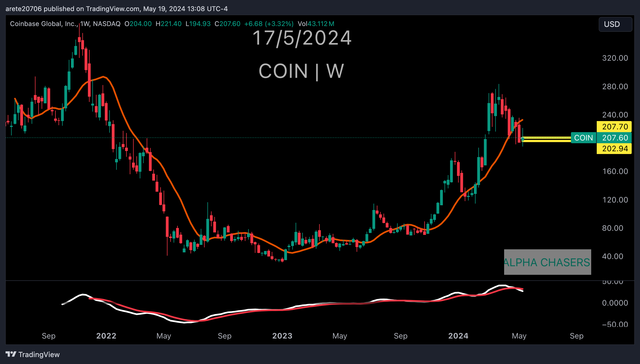Click the 240.00 price axis label

point(615,115)
